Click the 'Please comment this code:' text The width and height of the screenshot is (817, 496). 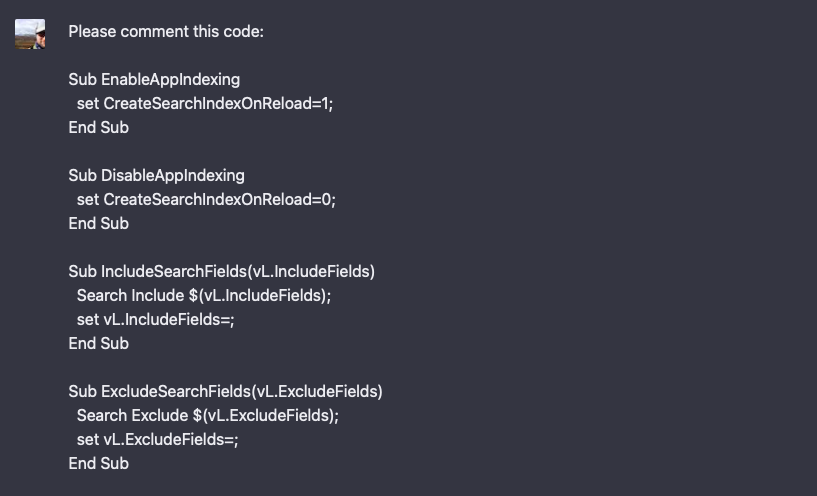(166, 32)
